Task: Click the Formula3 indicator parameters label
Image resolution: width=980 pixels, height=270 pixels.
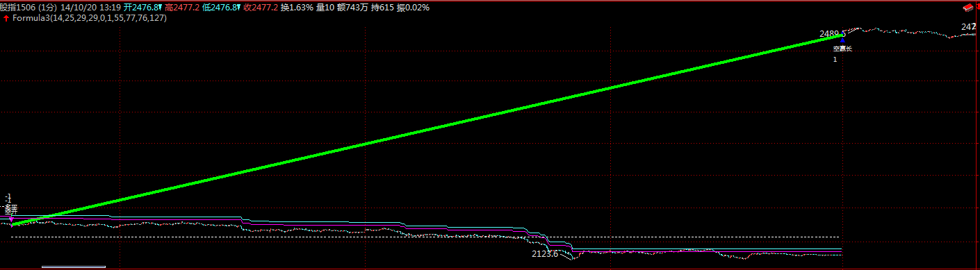Action: (90, 18)
